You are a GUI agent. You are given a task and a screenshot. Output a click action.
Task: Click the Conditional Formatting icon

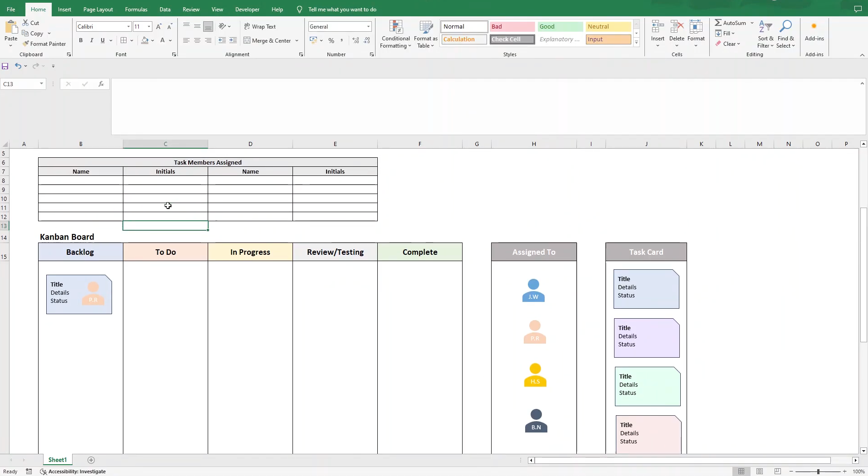(x=396, y=28)
